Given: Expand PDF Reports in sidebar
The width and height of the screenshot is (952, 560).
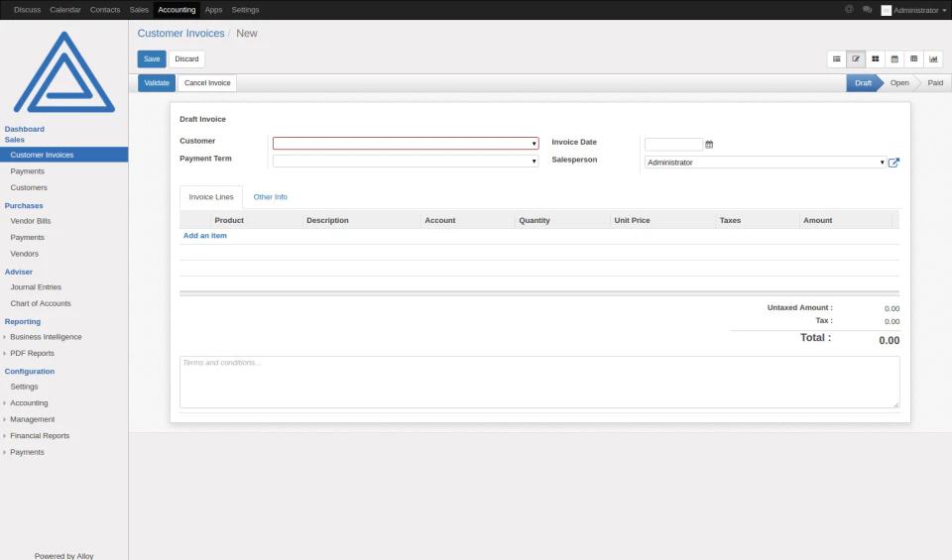Looking at the screenshot, I should [x=32, y=353].
